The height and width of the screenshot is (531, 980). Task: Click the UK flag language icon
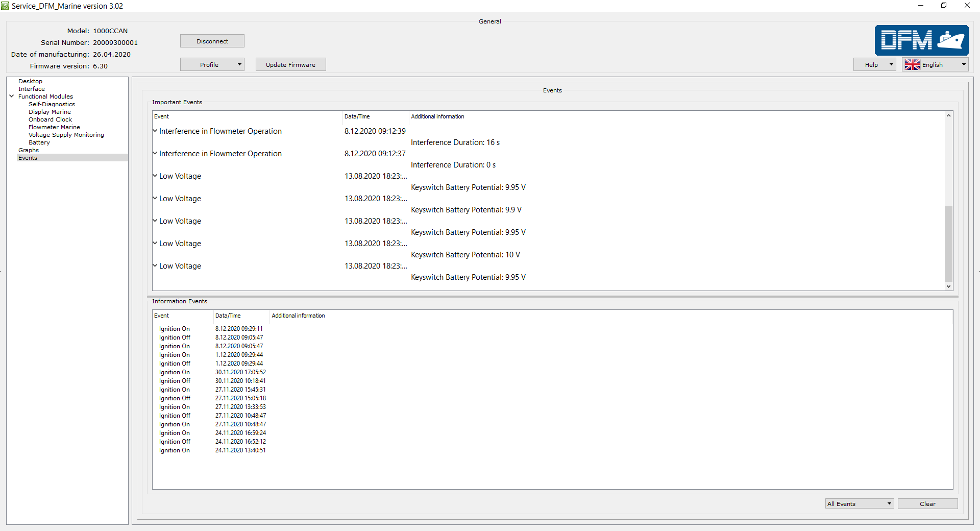[x=912, y=65]
